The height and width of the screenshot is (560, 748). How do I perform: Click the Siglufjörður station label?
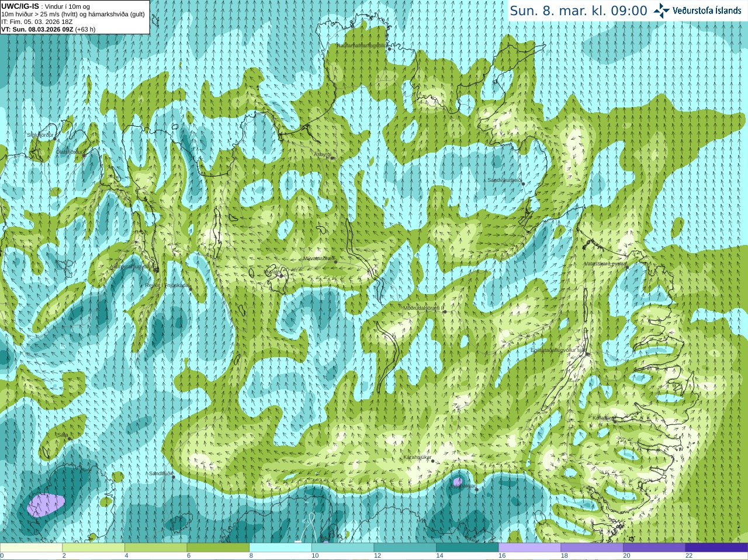(40, 135)
